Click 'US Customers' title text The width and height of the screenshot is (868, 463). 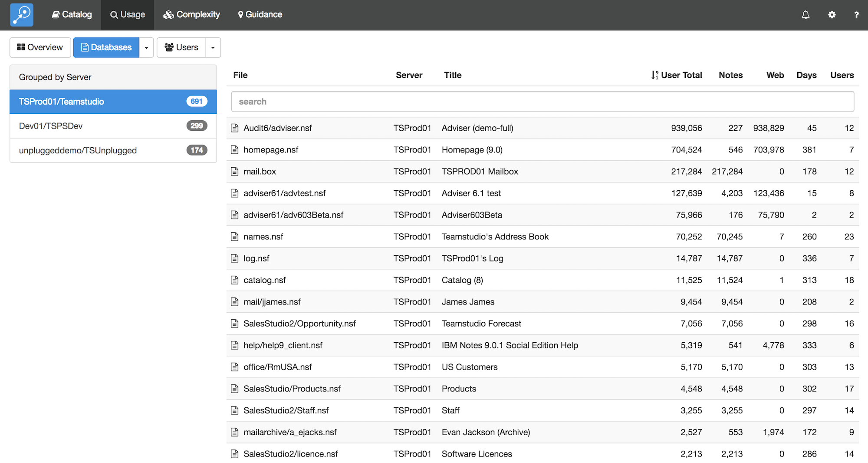coord(470,367)
